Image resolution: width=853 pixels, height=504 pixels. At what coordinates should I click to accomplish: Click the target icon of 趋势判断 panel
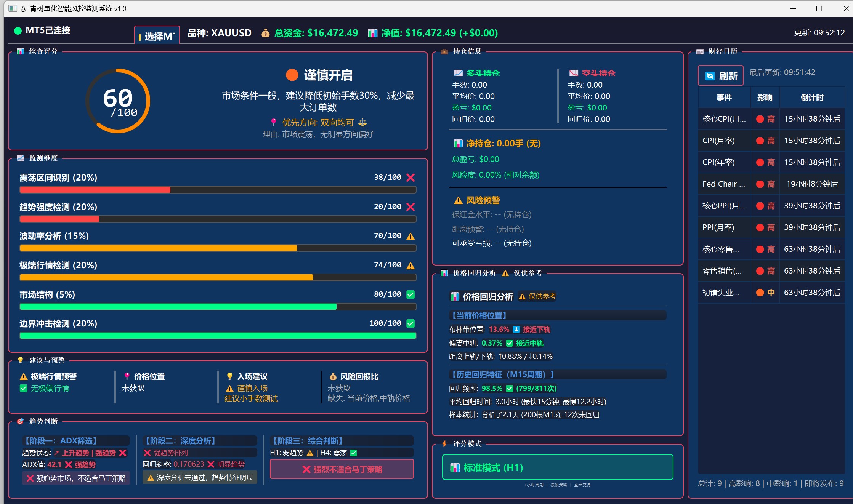[x=21, y=421]
